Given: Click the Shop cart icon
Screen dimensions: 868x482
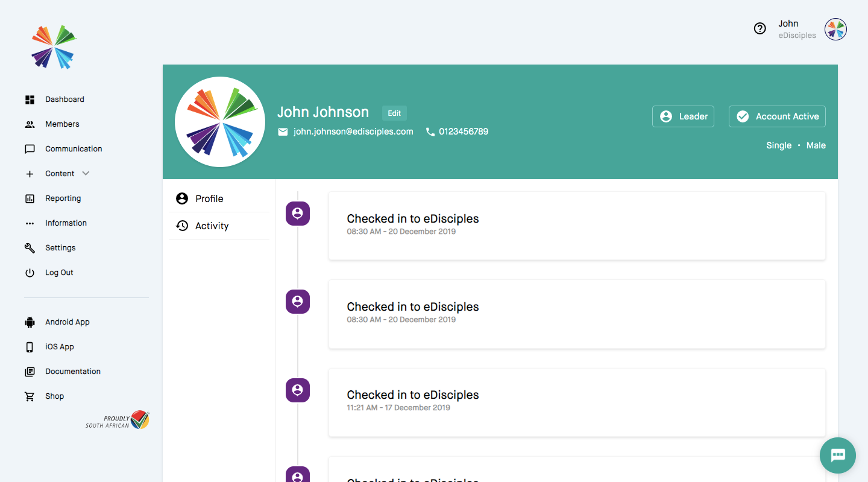Looking at the screenshot, I should [x=30, y=396].
